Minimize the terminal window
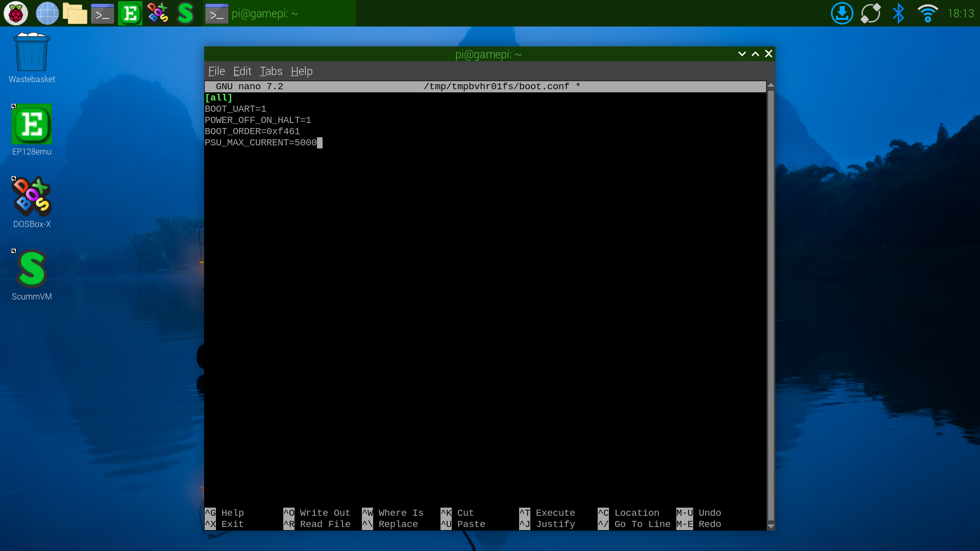This screenshot has height=551, width=980. click(742, 54)
